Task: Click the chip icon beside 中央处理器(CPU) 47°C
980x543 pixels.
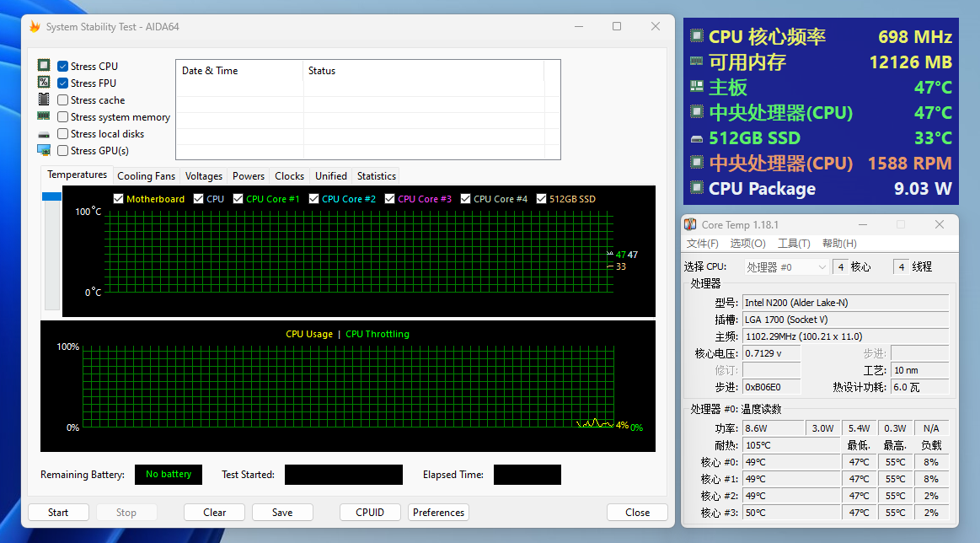Action: tap(696, 111)
